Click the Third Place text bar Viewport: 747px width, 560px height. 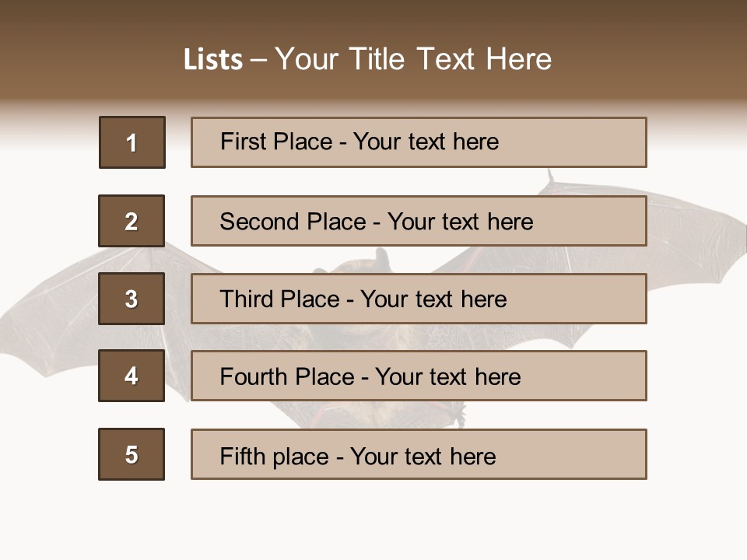[x=419, y=299]
